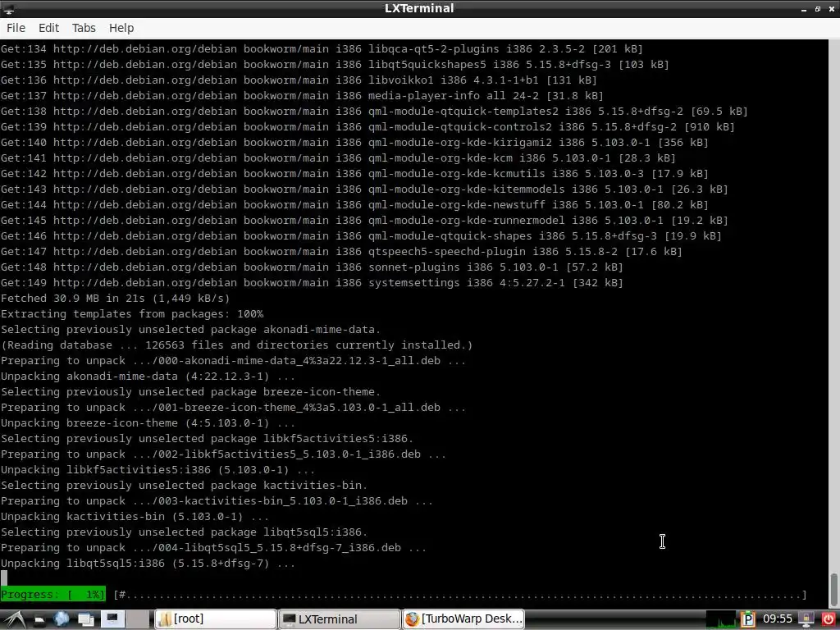Open the Tabs menu
The width and height of the screenshot is (840, 630).
84,28
